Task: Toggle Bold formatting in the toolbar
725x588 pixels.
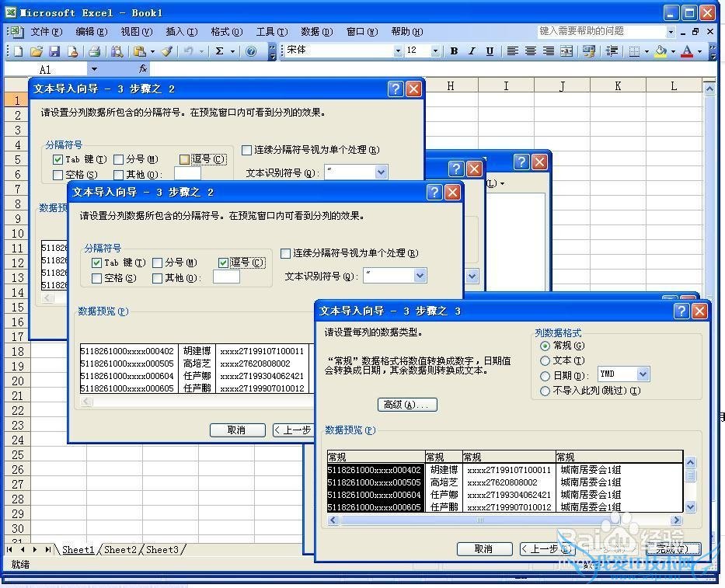Action: tap(454, 51)
